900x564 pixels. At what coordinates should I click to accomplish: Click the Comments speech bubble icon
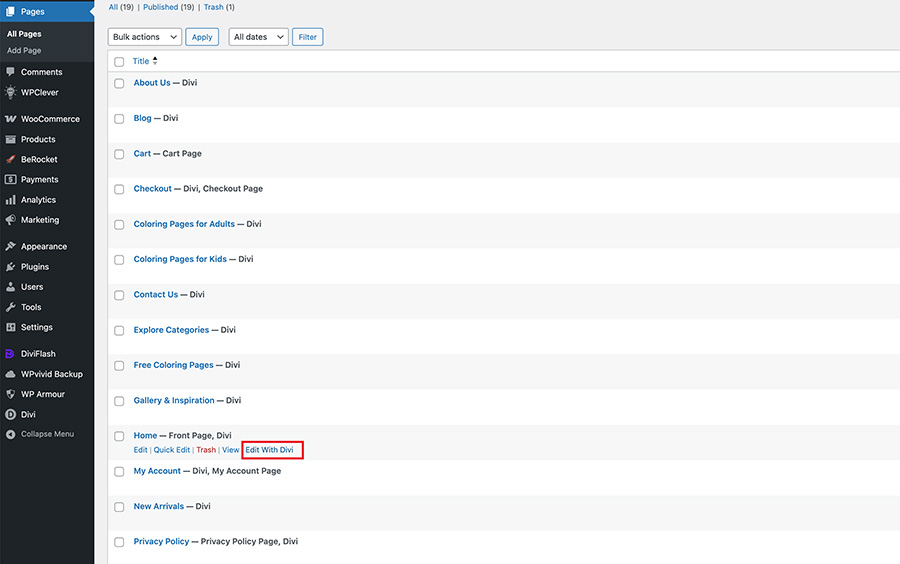click(x=10, y=72)
